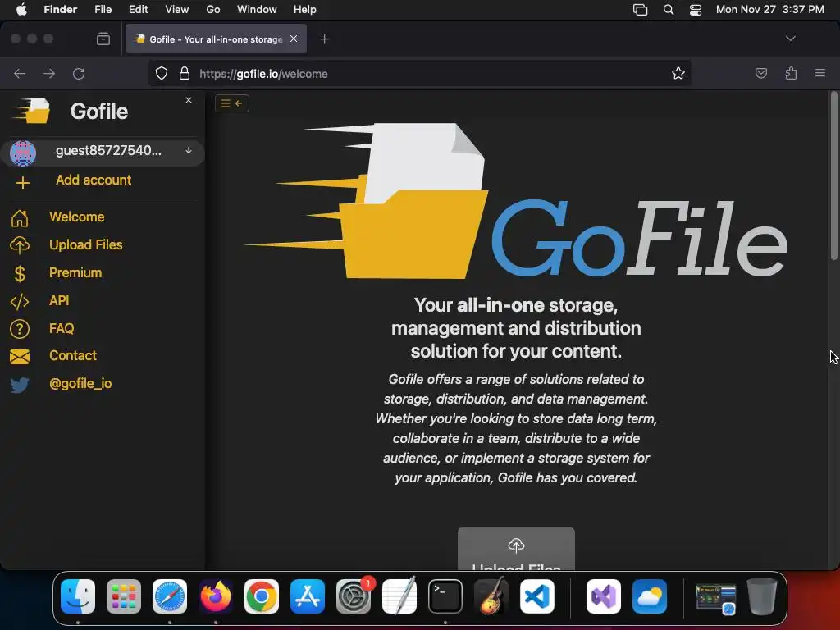Open the Help menu
Image resolution: width=840 pixels, height=630 pixels.
coord(305,9)
